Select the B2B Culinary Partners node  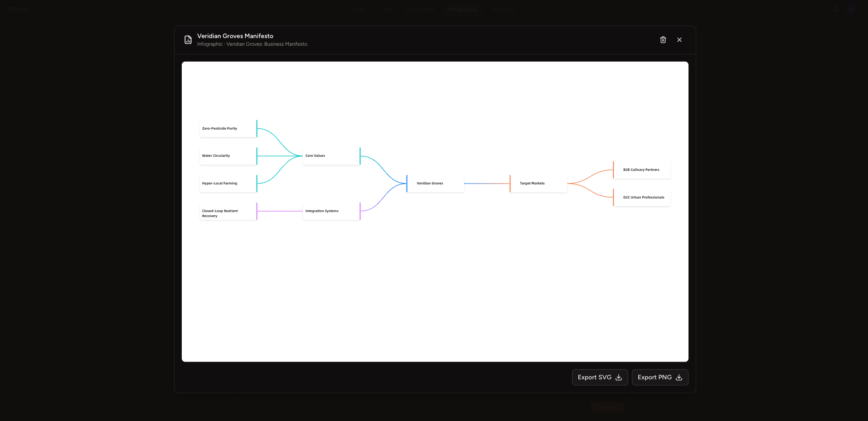click(x=641, y=169)
